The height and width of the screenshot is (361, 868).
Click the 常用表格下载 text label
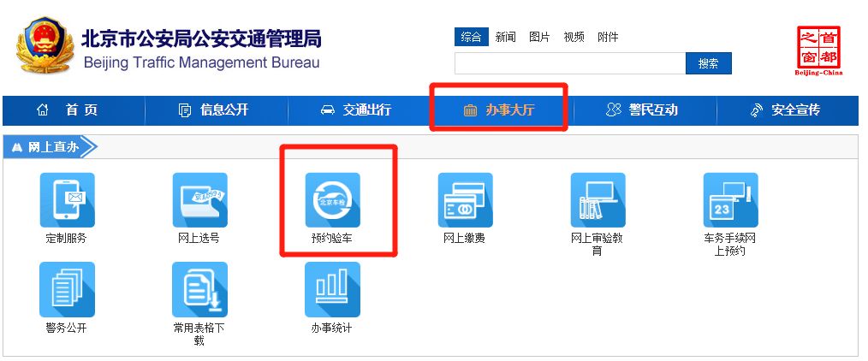(x=199, y=334)
